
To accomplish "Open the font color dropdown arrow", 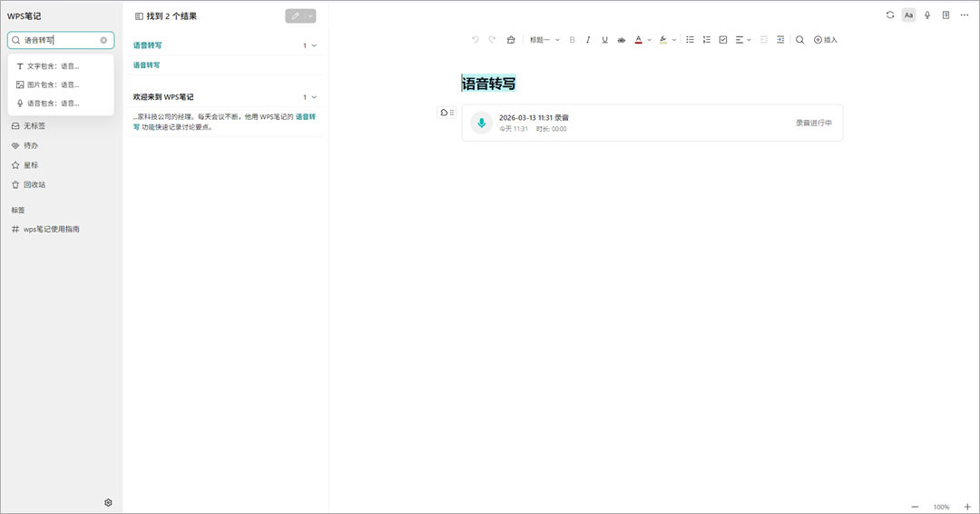I will 650,40.
